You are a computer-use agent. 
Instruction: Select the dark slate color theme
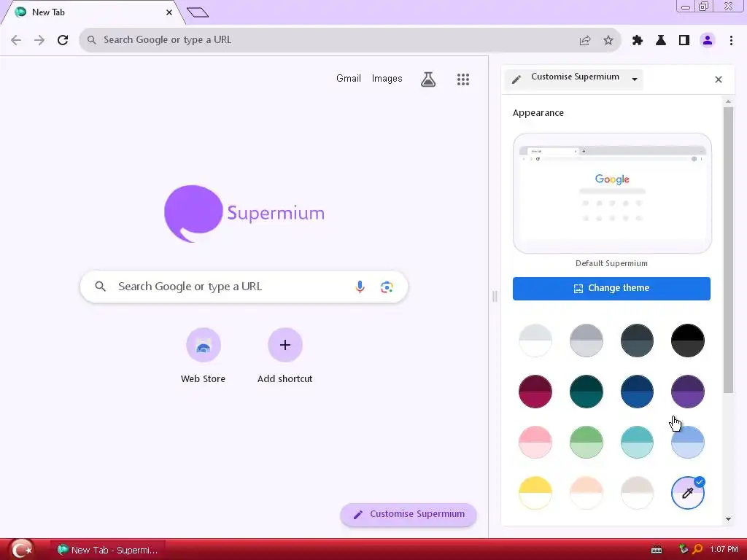pos(637,341)
